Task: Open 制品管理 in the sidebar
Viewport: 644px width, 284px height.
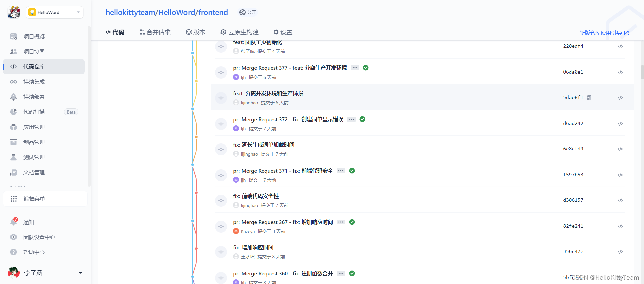Action: click(x=44, y=142)
